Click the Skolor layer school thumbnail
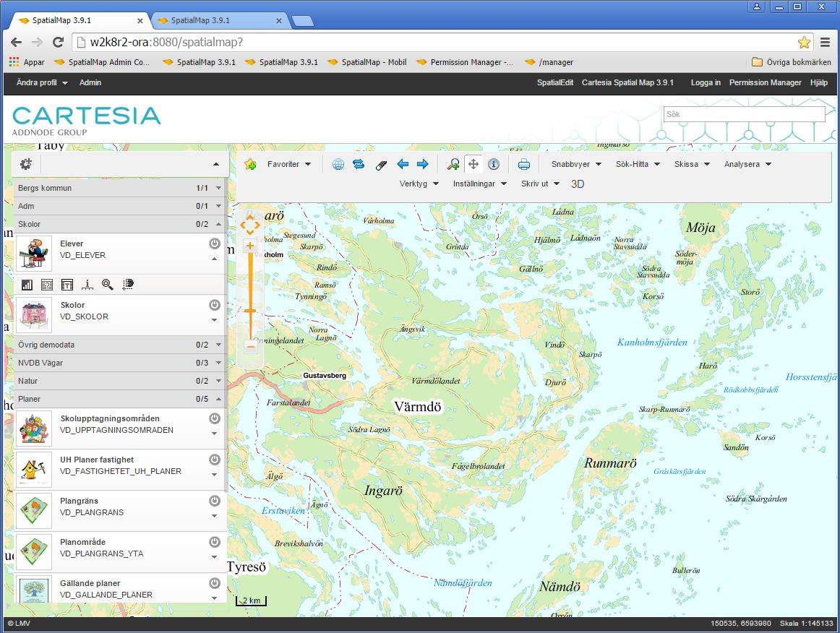The height and width of the screenshot is (633, 840). [34, 316]
